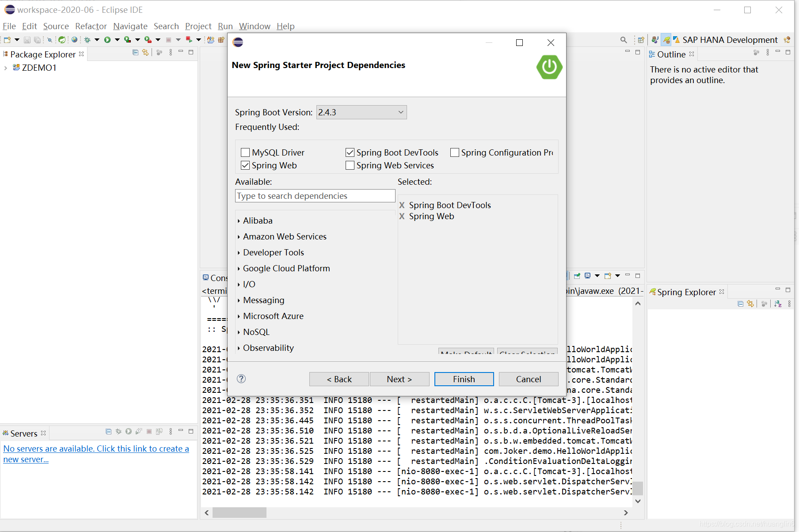Image resolution: width=799 pixels, height=532 pixels.
Task: Click the Next > button
Action: pos(399,379)
